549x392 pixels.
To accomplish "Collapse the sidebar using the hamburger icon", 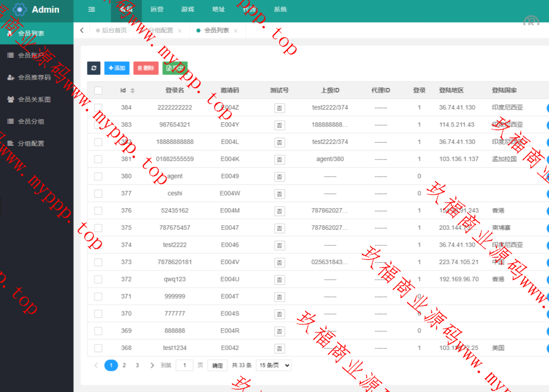I will pos(91,9).
